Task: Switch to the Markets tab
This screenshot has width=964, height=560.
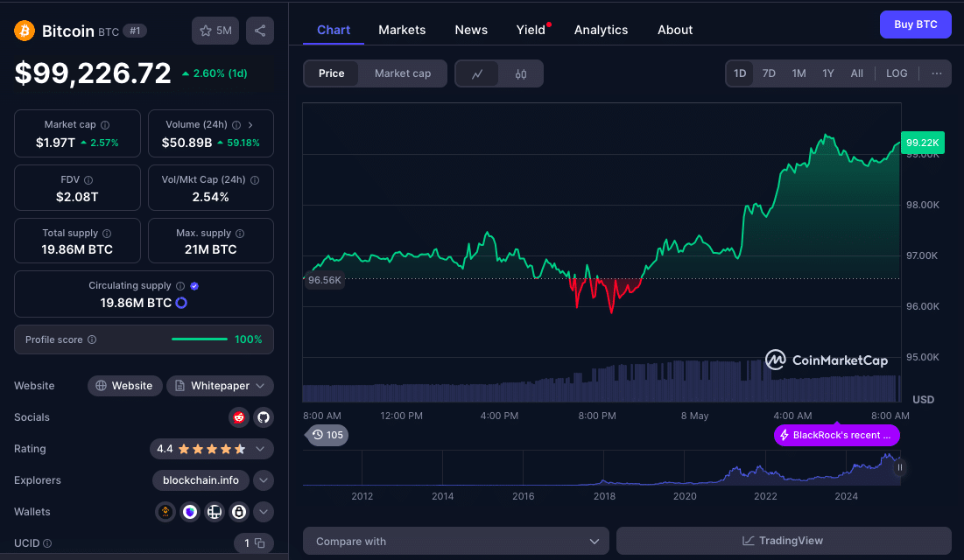Action: (x=402, y=30)
